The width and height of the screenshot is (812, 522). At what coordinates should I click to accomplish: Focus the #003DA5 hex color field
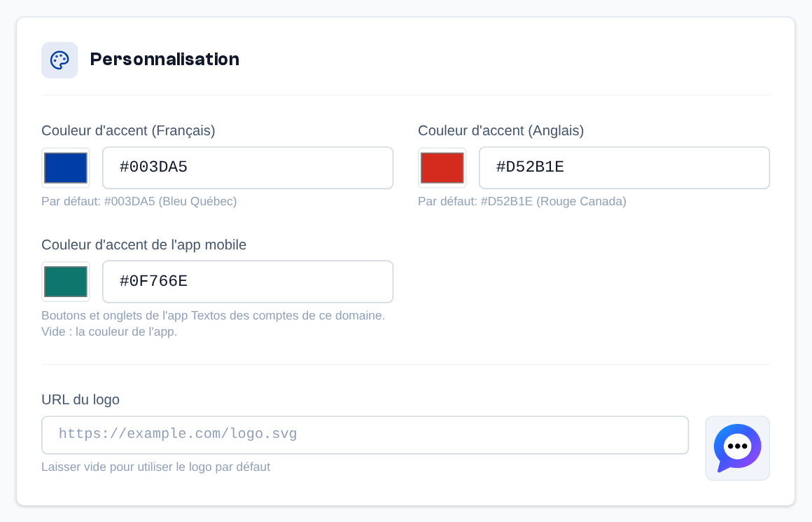(x=248, y=168)
